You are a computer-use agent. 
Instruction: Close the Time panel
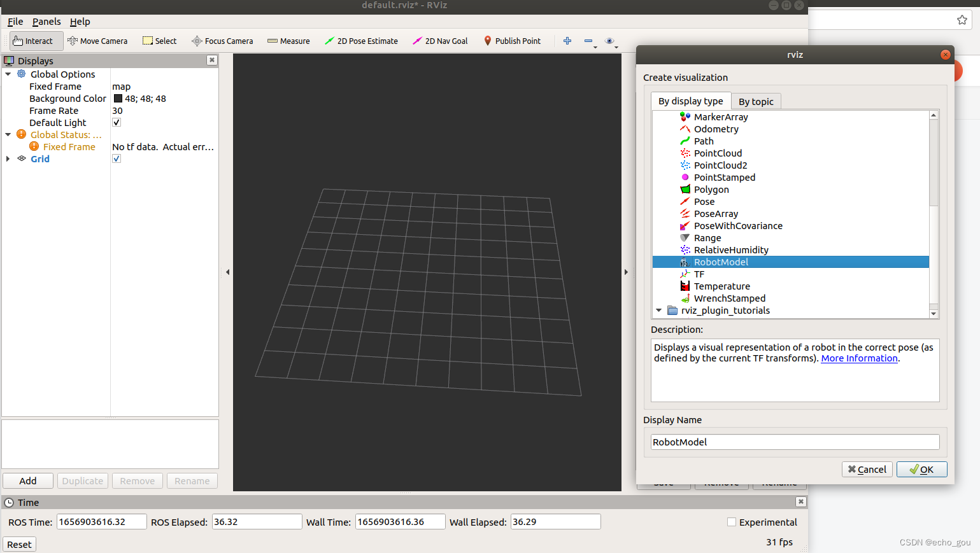pyautogui.click(x=801, y=501)
